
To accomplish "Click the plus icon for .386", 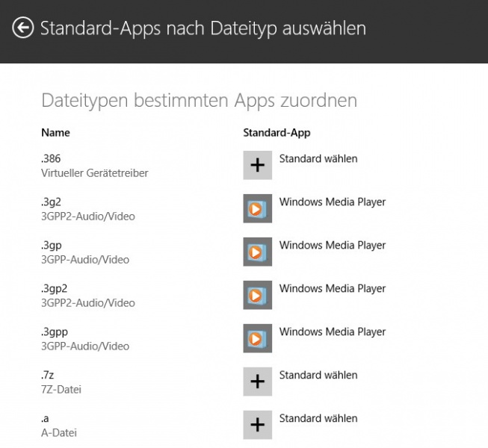I will point(257,165).
